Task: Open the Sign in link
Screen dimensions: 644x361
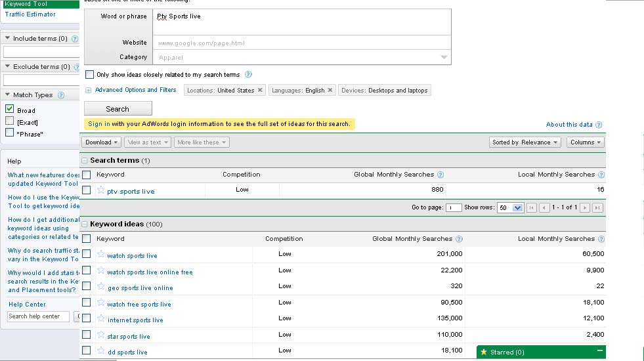Action: click(99, 123)
